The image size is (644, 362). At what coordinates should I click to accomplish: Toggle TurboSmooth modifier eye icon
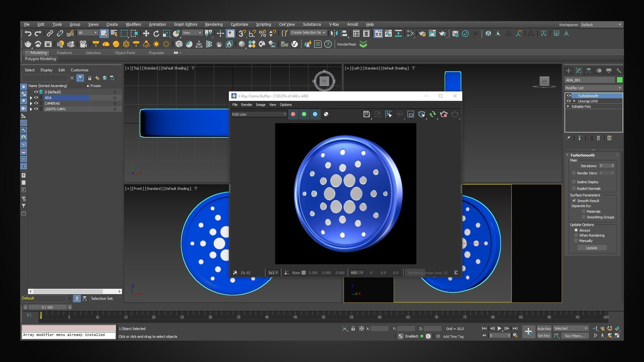(x=569, y=96)
